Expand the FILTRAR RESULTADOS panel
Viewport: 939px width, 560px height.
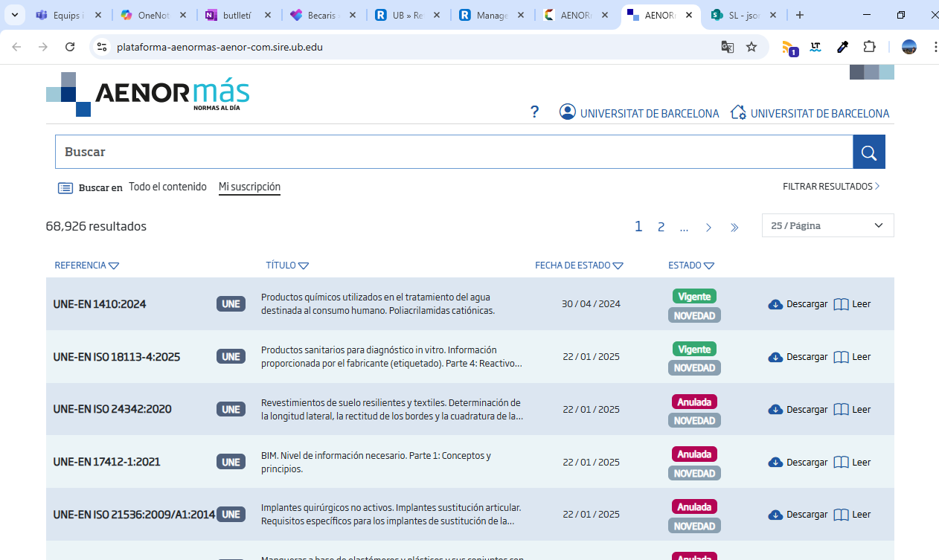831,187
